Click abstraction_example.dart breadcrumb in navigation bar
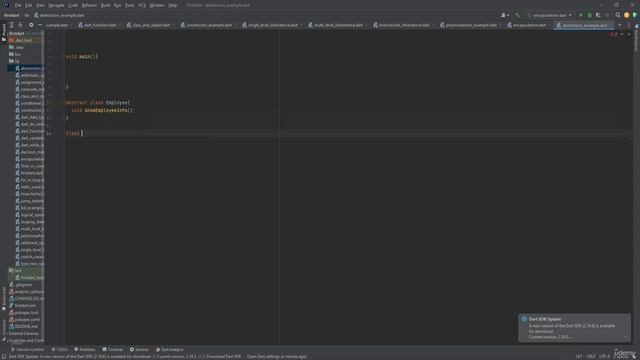This screenshot has height=360, width=640. 59,15
